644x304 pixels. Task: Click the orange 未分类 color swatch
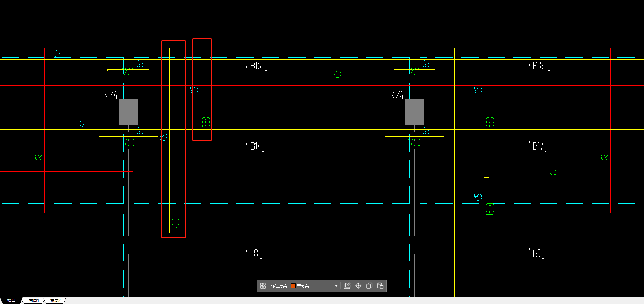tap(293, 286)
